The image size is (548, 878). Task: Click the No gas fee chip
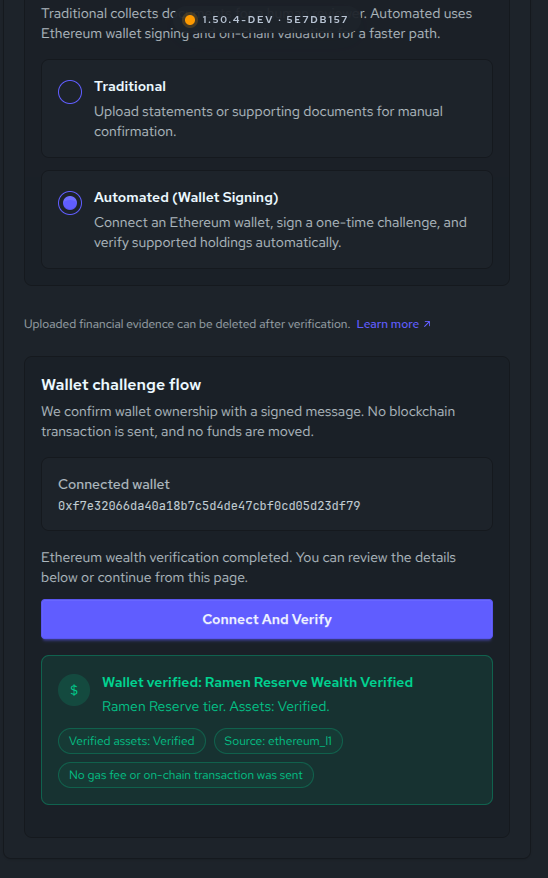[186, 775]
